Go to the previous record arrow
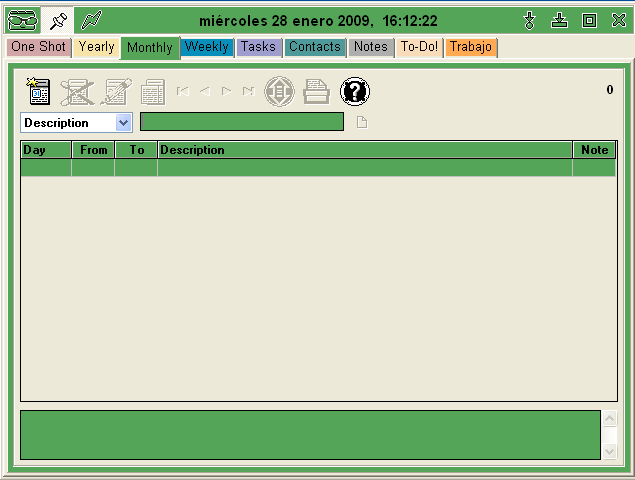The image size is (635, 480). [205, 92]
